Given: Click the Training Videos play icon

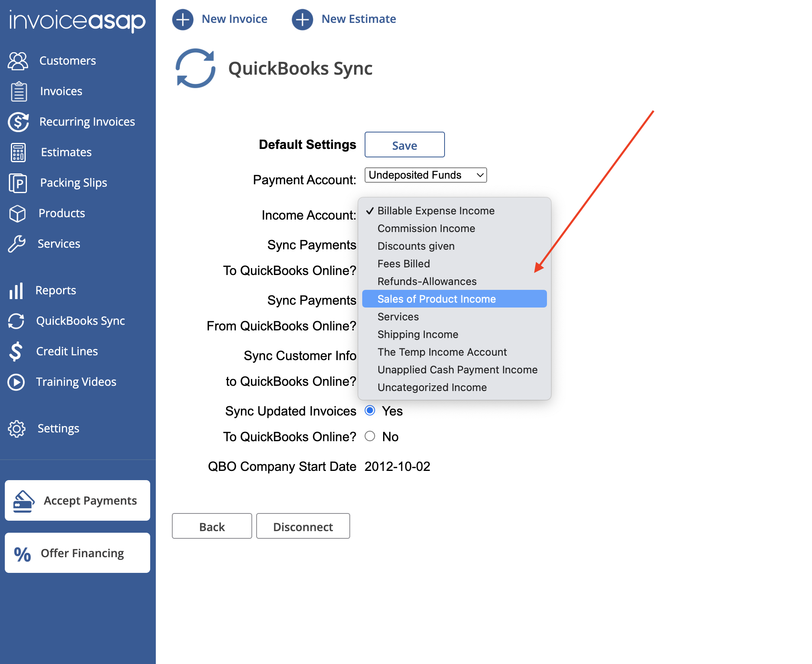Looking at the screenshot, I should pyautogui.click(x=16, y=382).
